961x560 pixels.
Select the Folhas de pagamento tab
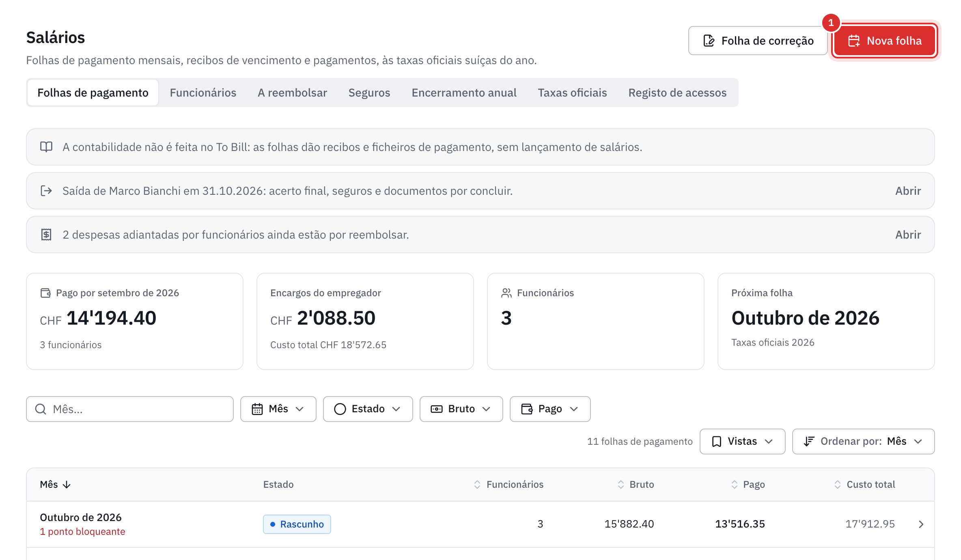point(93,93)
